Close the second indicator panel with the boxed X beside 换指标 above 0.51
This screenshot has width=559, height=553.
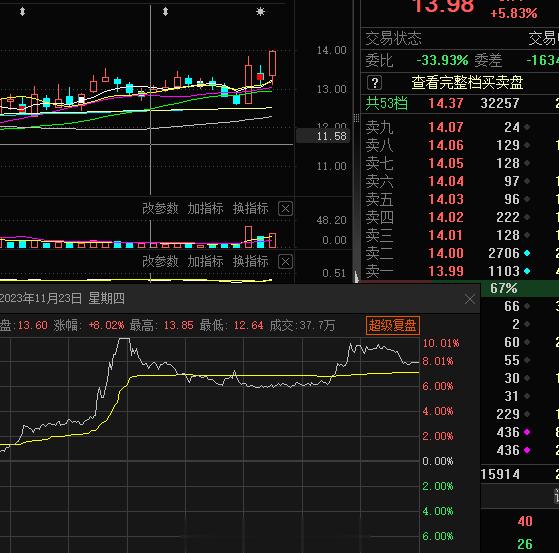(x=285, y=262)
